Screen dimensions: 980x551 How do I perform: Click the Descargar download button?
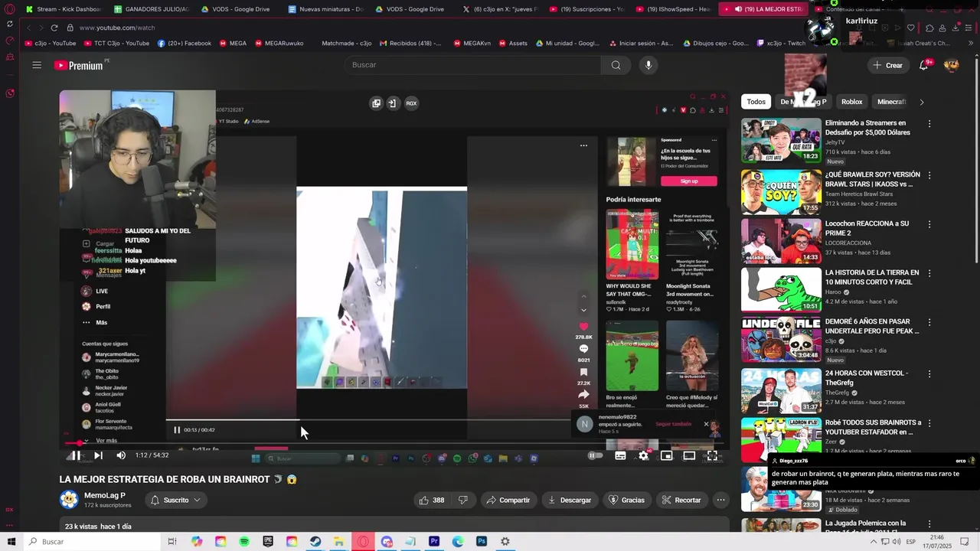click(x=569, y=500)
